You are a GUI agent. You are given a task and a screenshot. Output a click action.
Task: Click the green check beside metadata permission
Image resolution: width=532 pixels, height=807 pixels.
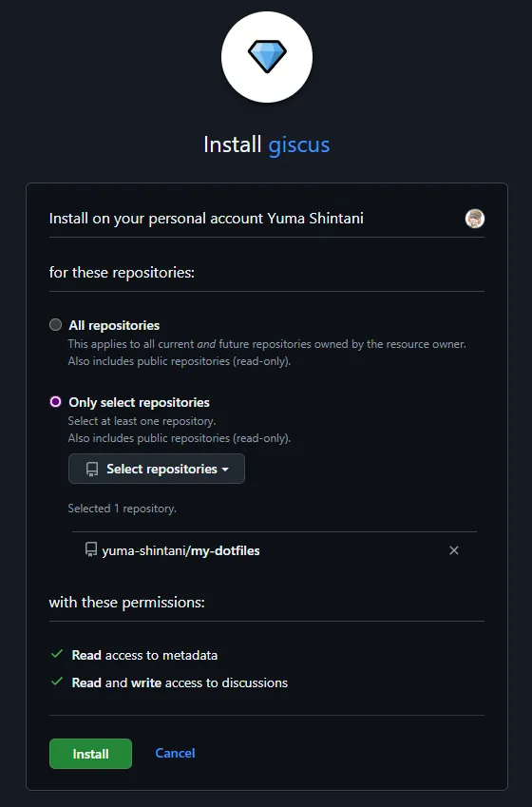pos(57,654)
